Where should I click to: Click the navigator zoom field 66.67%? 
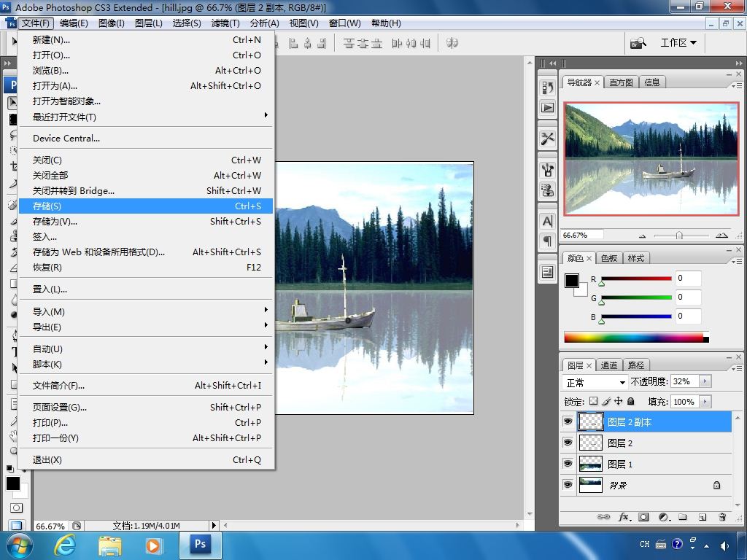(575, 236)
